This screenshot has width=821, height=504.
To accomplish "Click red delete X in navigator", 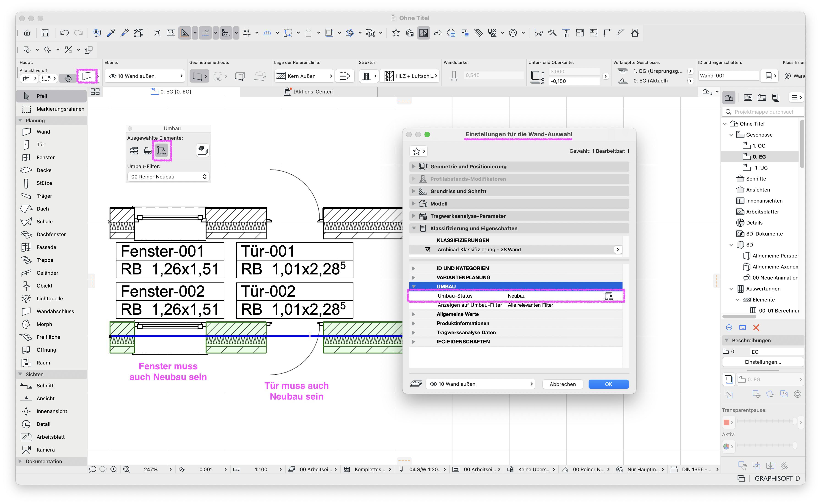I will click(x=756, y=327).
